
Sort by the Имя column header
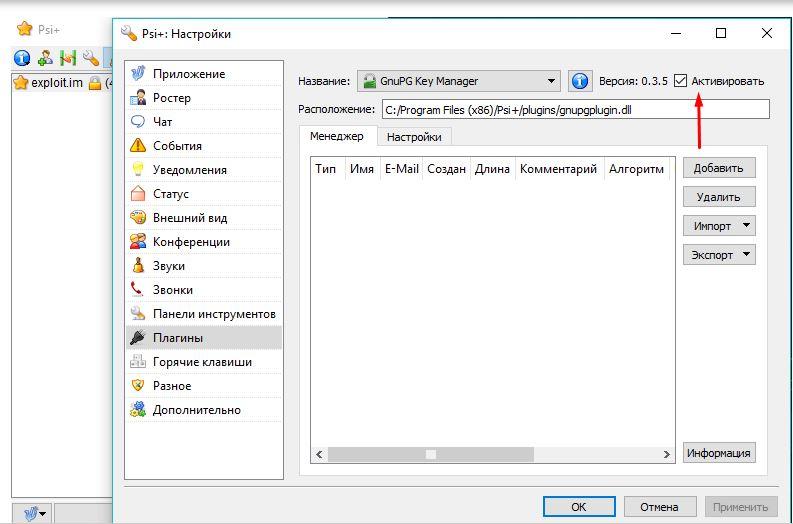pos(362,169)
